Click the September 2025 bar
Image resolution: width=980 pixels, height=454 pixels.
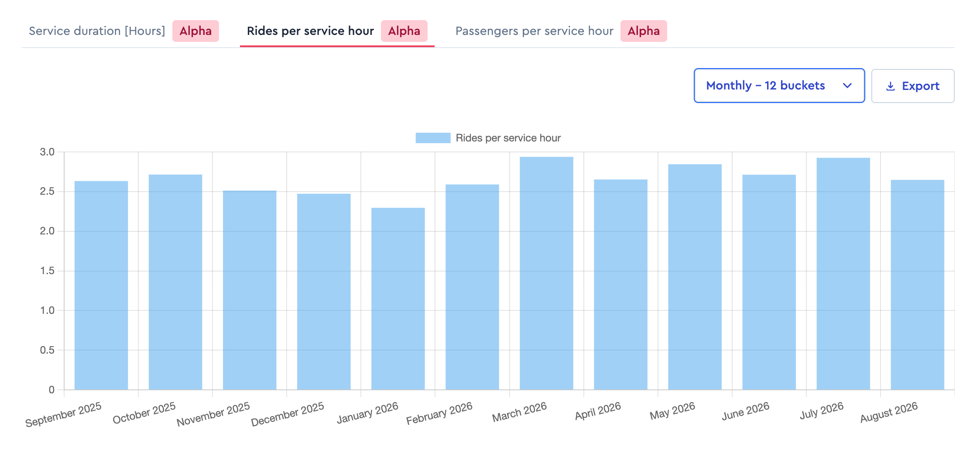(x=101, y=285)
